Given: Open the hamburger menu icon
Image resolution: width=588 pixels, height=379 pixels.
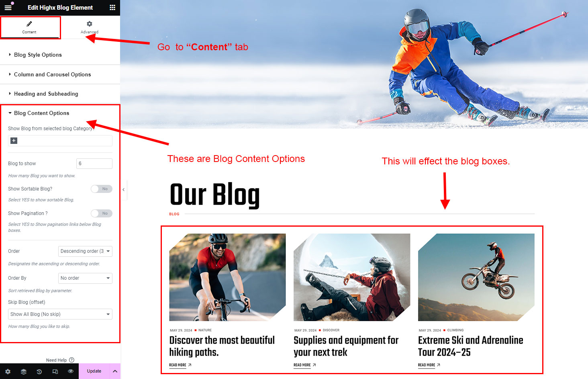Looking at the screenshot, I should click(x=8, y=8).
